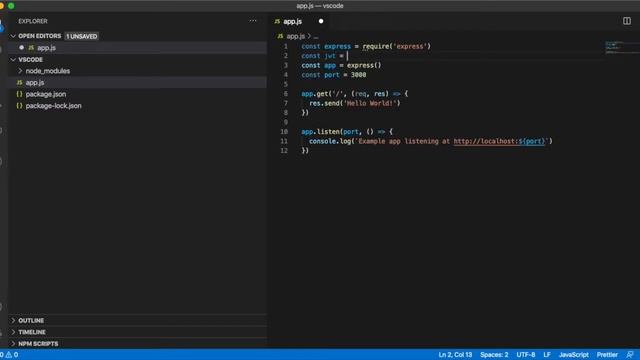Viewport: 640px width, 360px height.
Task: Select app.js in Open Editors list
Action: pyautogui.click(x=138, y=48)
